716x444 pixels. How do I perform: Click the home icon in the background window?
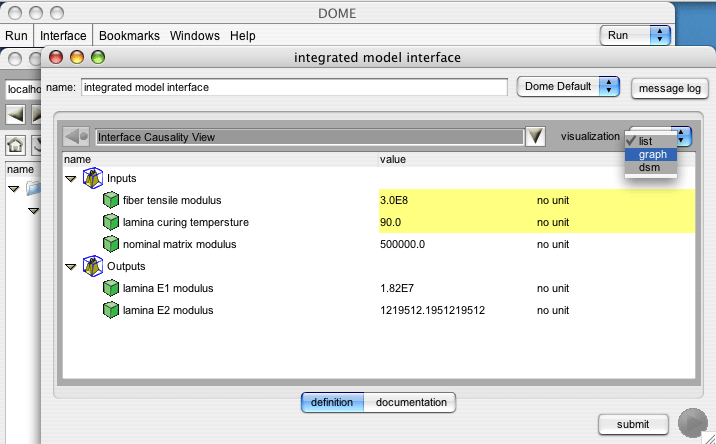pyautogui.click(x=15, y=146)
